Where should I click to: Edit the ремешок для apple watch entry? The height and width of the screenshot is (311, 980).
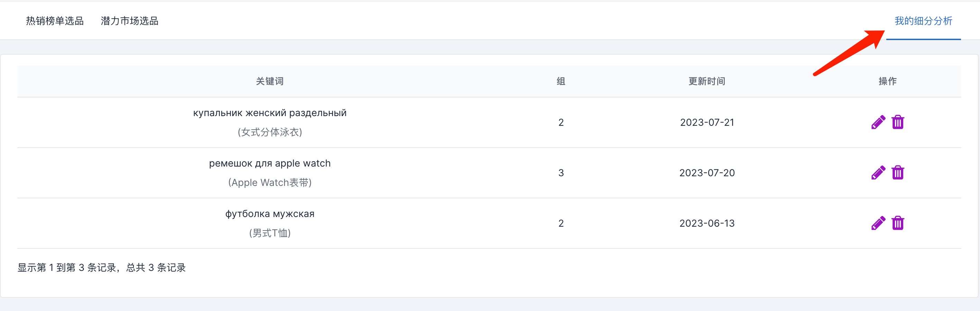point(878,173)
